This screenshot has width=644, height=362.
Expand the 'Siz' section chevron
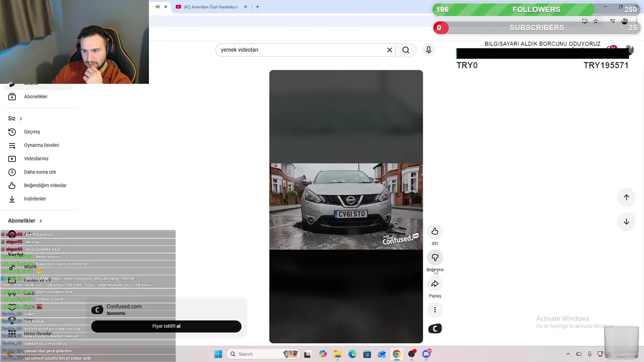tap(21, 119)
